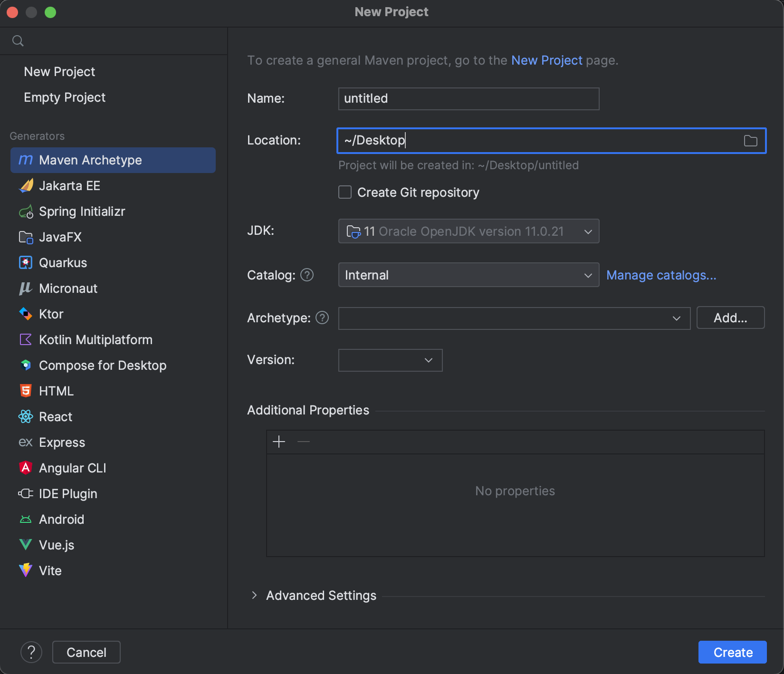Click the search magnifier icon

coord(18,41)
